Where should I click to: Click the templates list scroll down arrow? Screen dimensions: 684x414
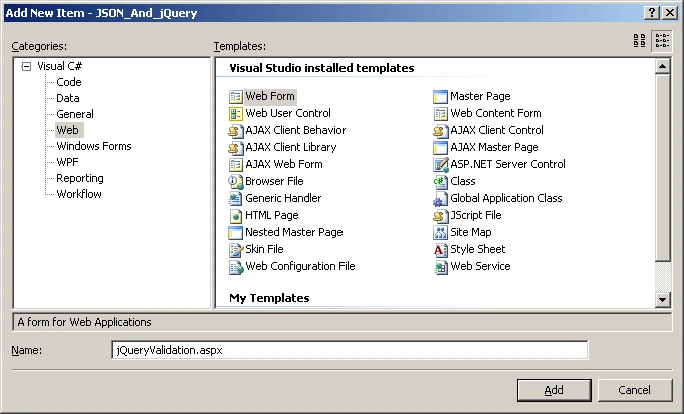click(662, 299)
